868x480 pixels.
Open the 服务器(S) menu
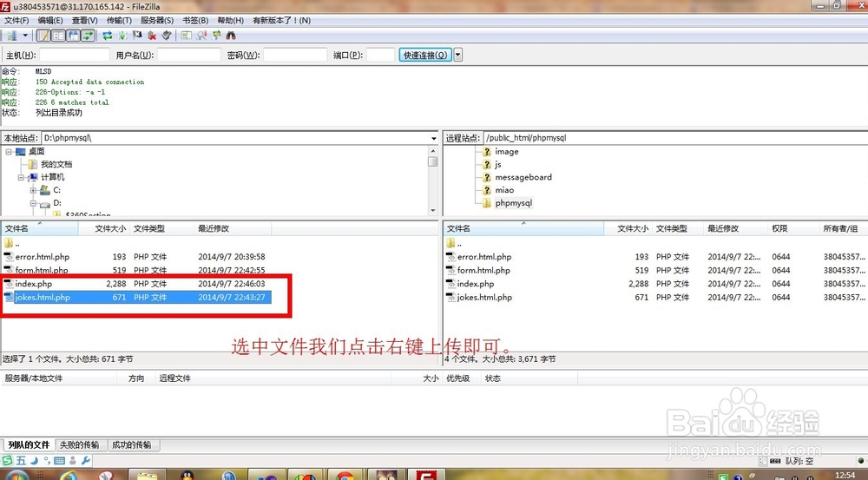tap(157, 21)
